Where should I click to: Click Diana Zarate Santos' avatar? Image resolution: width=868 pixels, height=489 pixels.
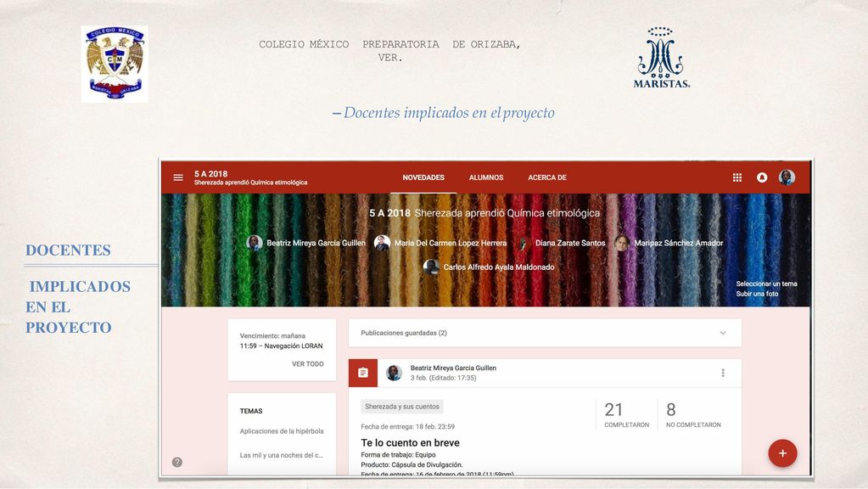click(x=523, y=243)
